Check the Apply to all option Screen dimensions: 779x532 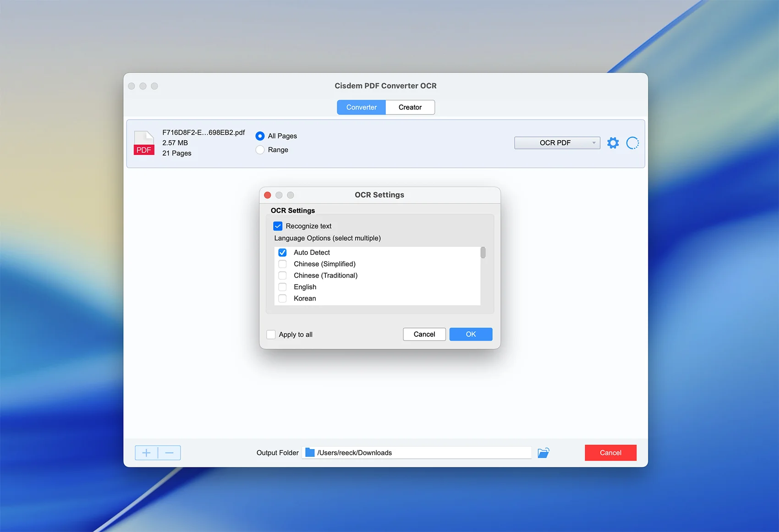pyautogui.click(x=271, y=335)
